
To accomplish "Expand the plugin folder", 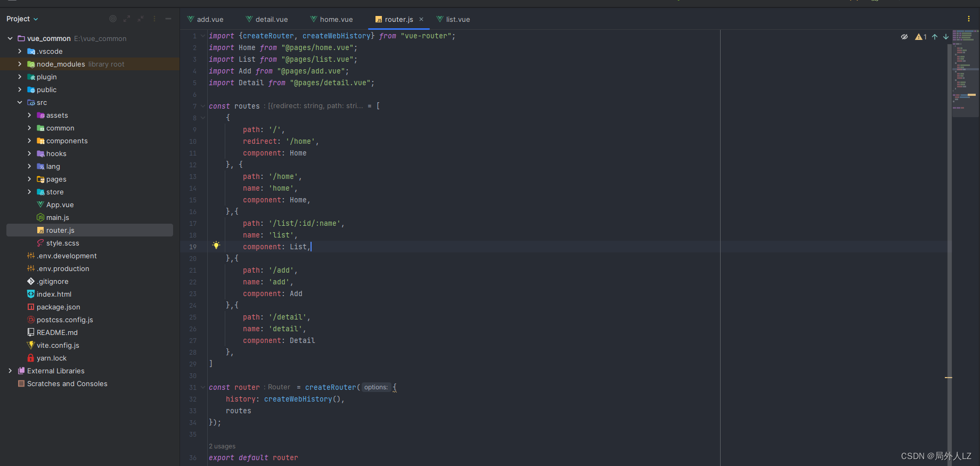I will (20, 77).
